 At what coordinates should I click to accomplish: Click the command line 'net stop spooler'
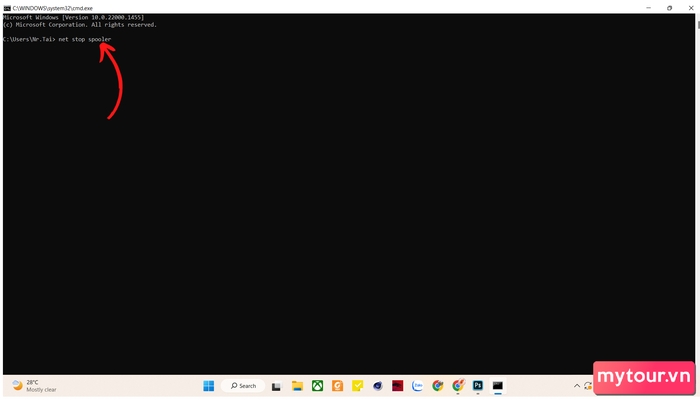85,39
